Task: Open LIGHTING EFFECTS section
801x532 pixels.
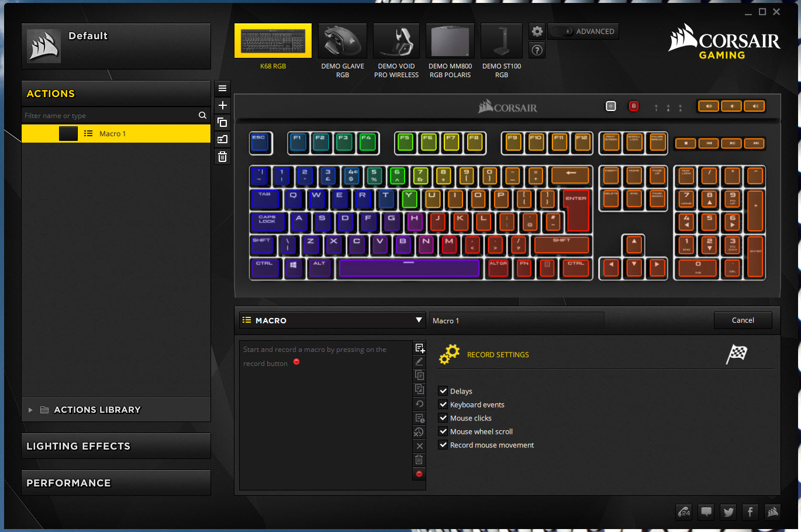Action: pyautogui.click(x=116, y=446)
